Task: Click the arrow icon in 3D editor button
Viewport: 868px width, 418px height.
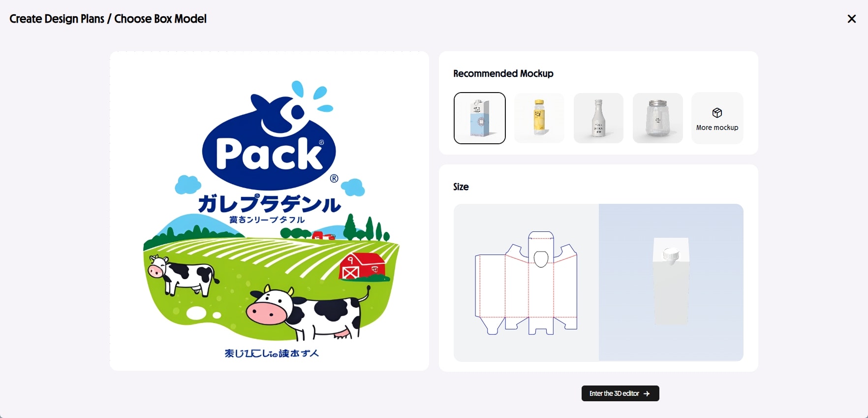Action: (647, 393)
